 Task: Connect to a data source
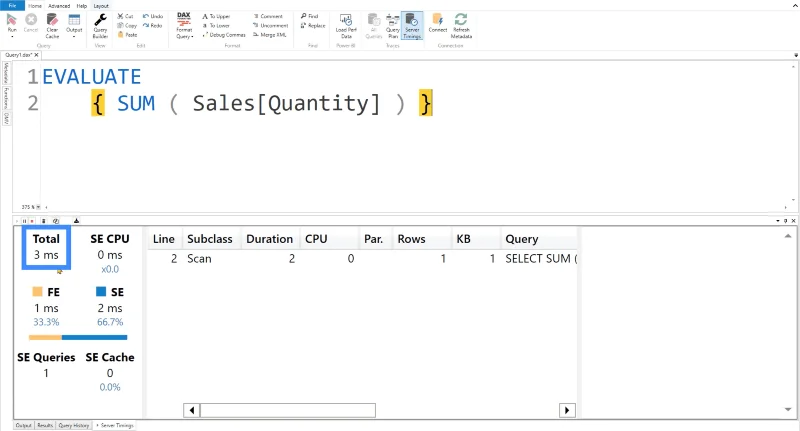click(438, 22)
